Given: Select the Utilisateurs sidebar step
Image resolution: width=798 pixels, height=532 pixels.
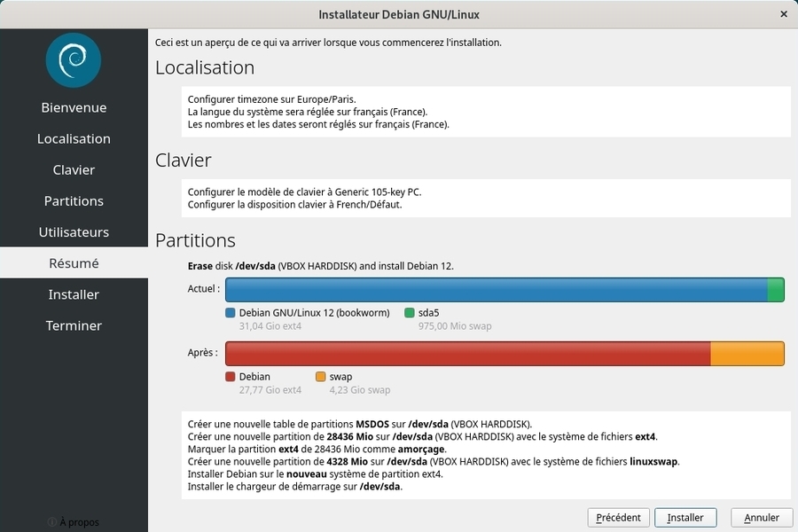Looking at the screenshot, I should click(74, 232).
